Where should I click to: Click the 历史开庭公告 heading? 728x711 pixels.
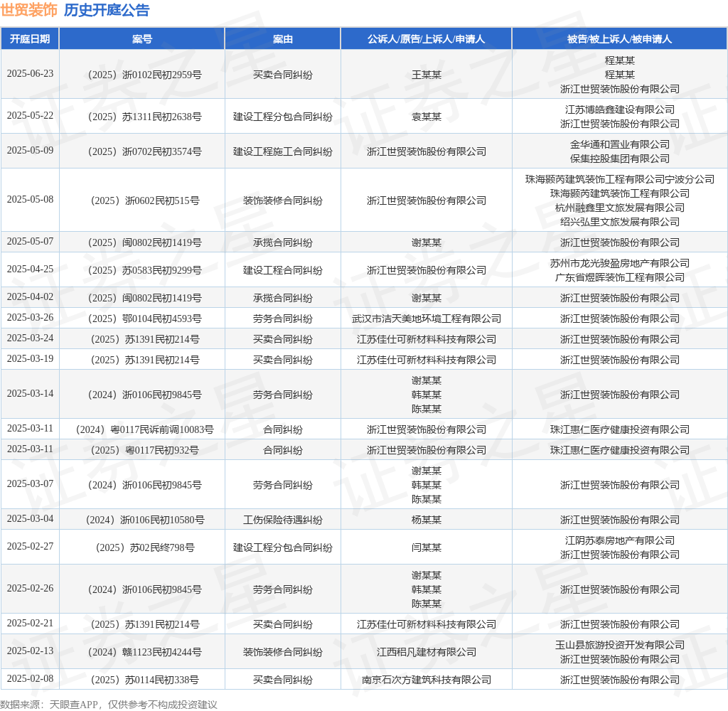(x=107, y=10)
